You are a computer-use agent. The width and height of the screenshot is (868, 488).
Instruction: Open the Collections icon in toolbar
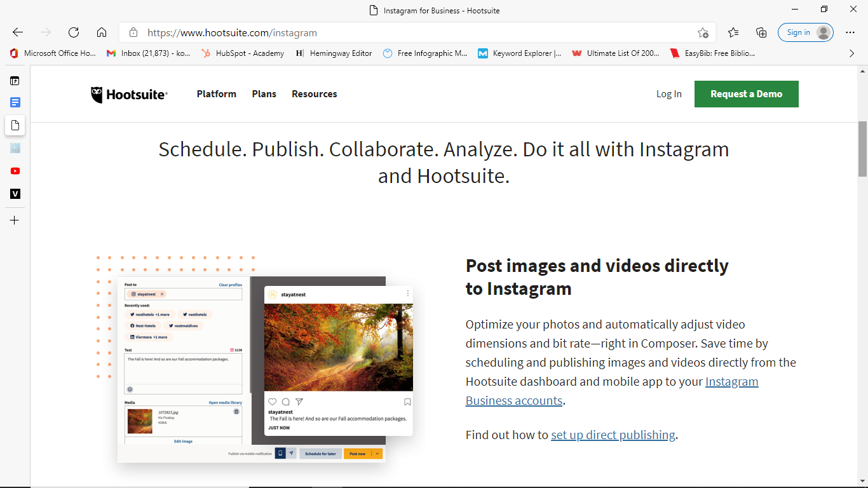761,32
